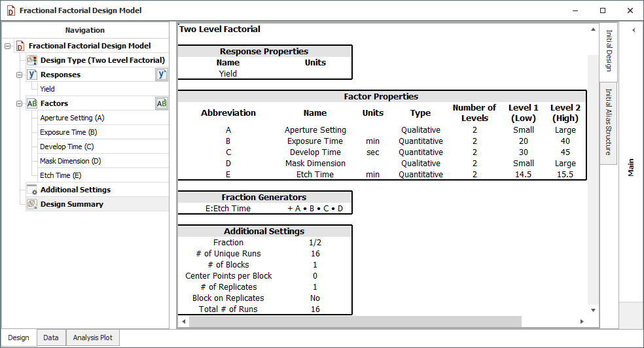Click the Additional Settings gear icon
This screenshot has height=348, width=644.
click(31, 190)
